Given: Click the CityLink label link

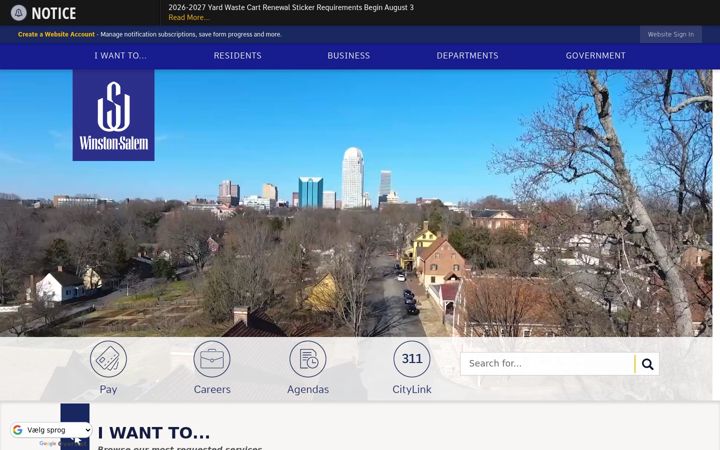Looking at the screenshot, I should tap(412, 389).
